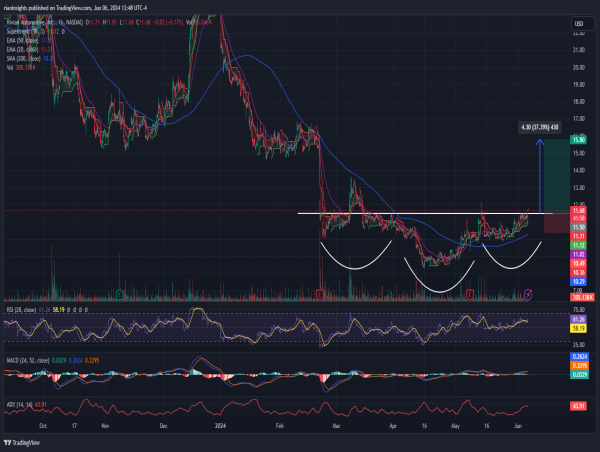Viewport: 600px width, 452px height.
Task: Click the Apr label on time axis
Action: click(x=393, y=426)
